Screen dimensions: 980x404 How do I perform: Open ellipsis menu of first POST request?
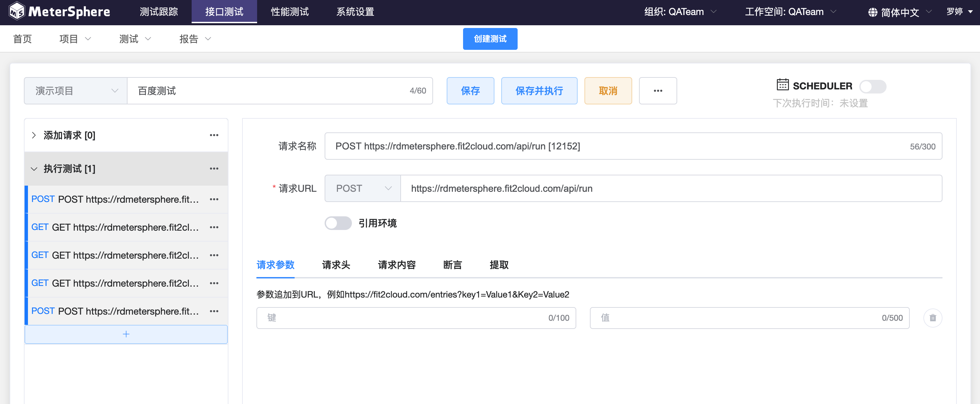click(214, 199)
